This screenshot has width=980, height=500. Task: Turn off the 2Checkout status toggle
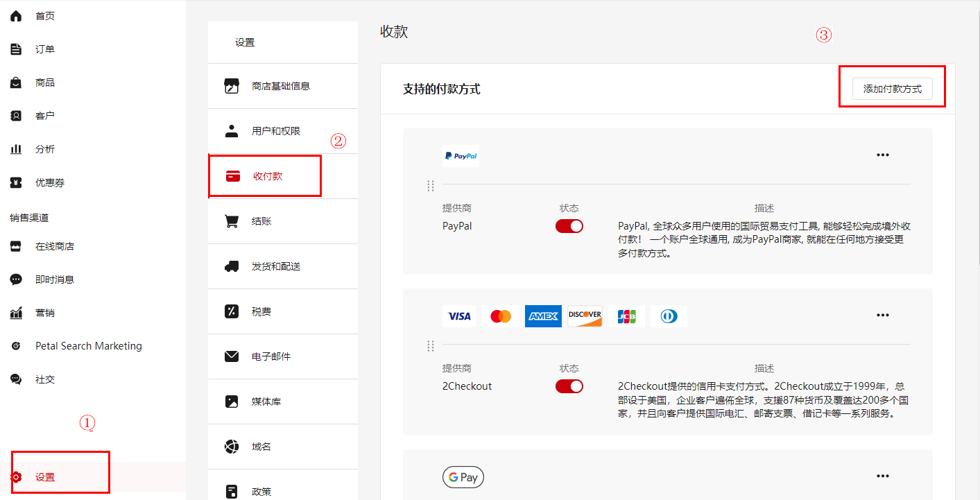click(x=569, y=386)
